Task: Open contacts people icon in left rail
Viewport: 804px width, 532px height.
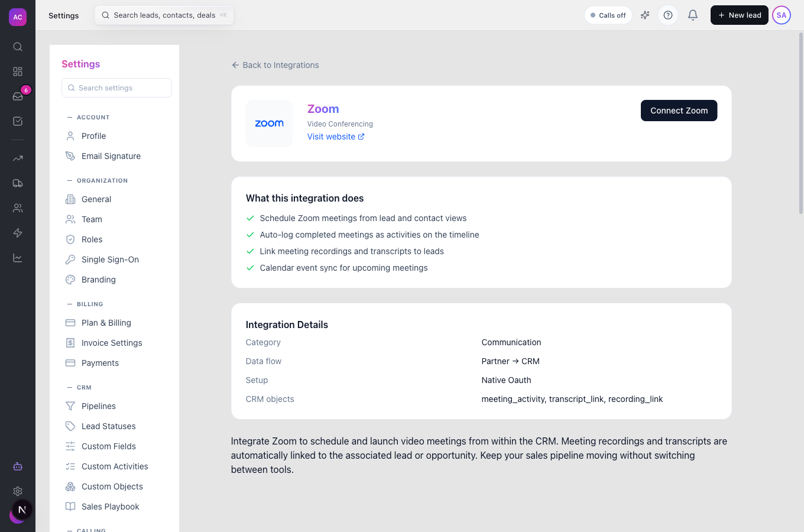Action: pyautogui.click(x=18, y=208)
